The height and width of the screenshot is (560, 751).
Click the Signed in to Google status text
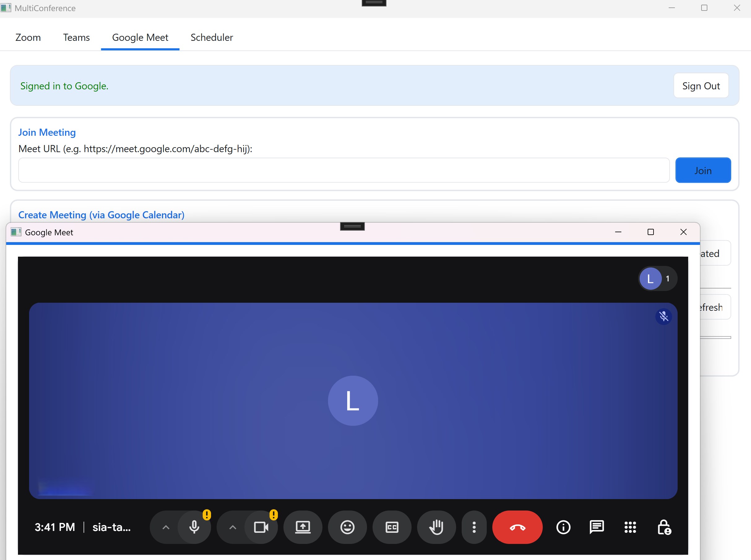pyautogui.click(x=64, y=86)
